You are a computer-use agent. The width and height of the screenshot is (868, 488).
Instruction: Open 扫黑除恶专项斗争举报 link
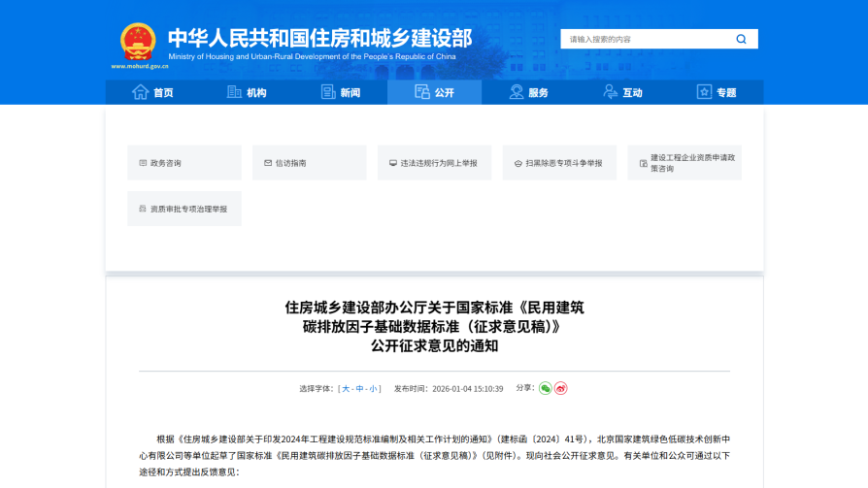click(x=559, y=163)
